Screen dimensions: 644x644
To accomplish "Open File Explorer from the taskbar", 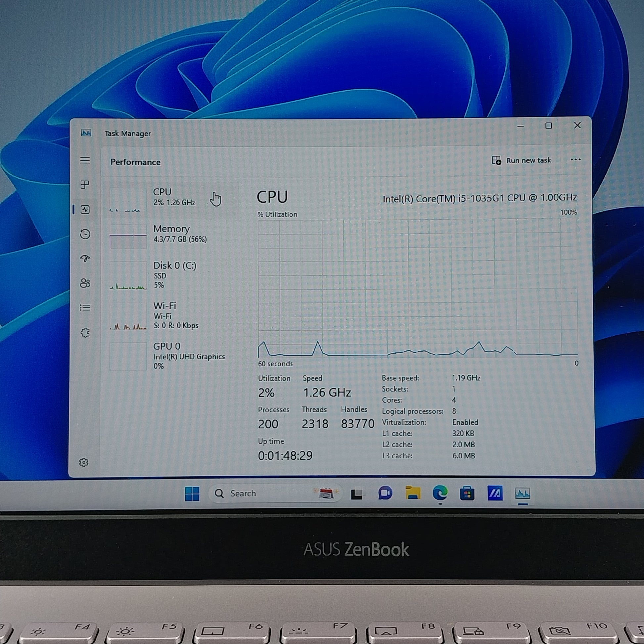I will pos(413,493).
